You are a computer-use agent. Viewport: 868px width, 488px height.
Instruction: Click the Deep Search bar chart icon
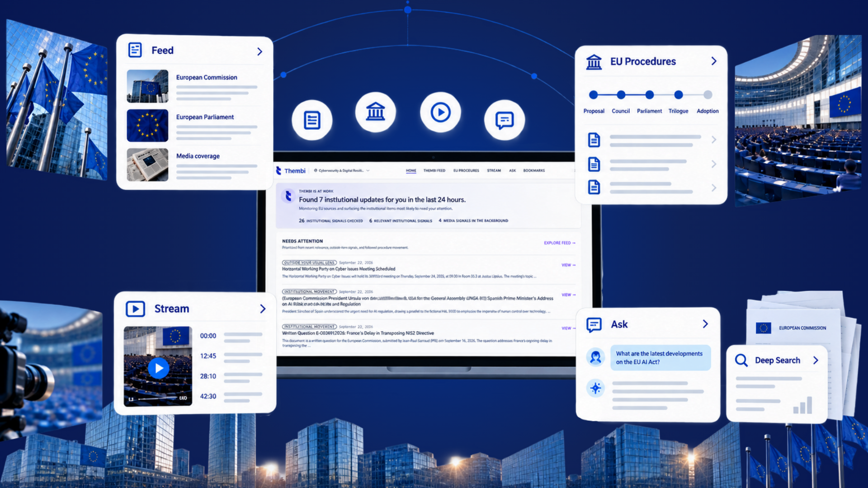[x=802, y=405]
